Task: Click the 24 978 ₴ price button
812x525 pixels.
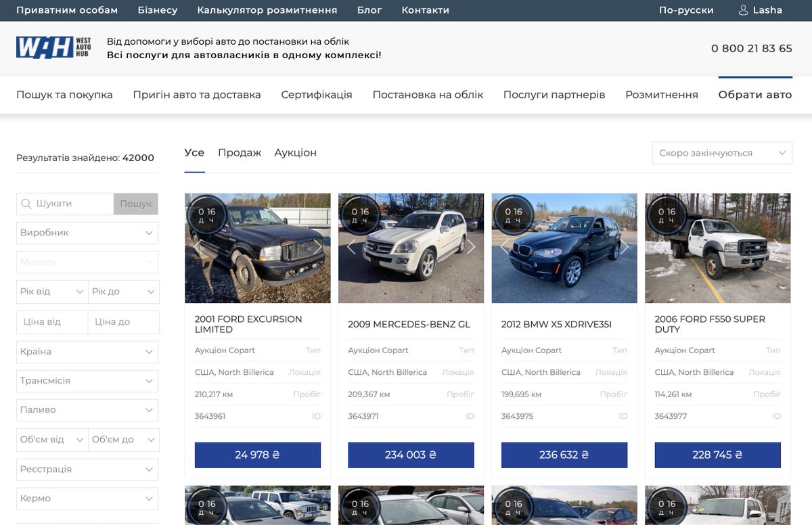Action: tap(258, 455)
